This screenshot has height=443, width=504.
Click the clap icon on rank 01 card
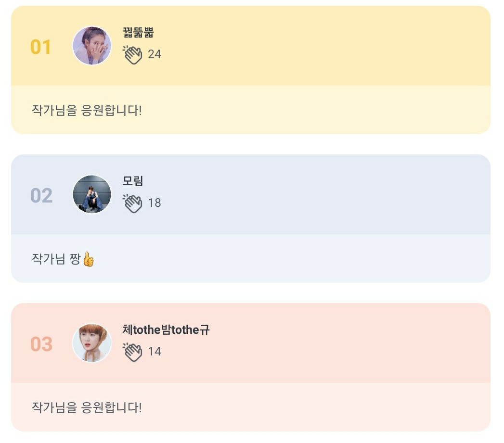132,54
